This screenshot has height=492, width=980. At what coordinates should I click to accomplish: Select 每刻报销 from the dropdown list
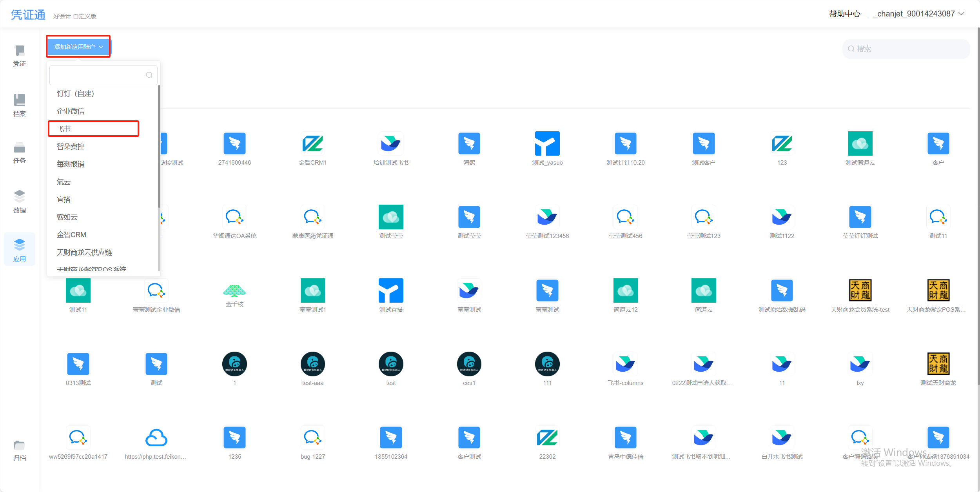coord(103,164)
